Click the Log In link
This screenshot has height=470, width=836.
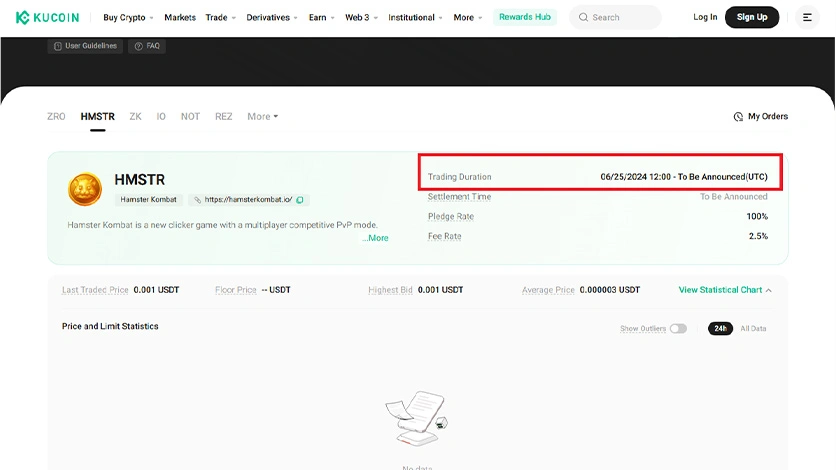pos(705,17)
